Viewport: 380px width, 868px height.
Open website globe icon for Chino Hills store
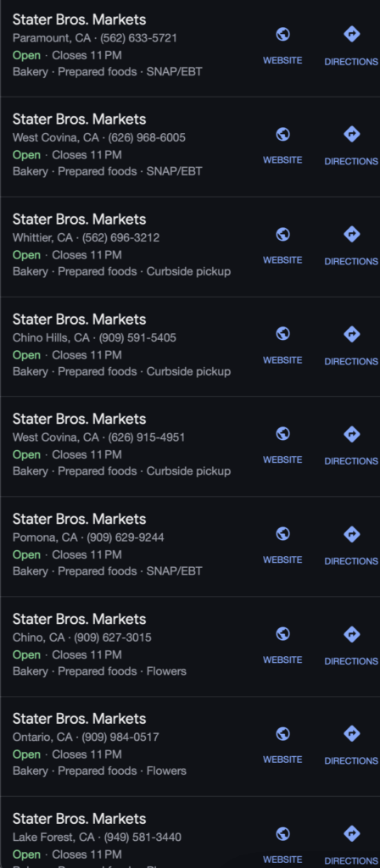coord(282,334)
